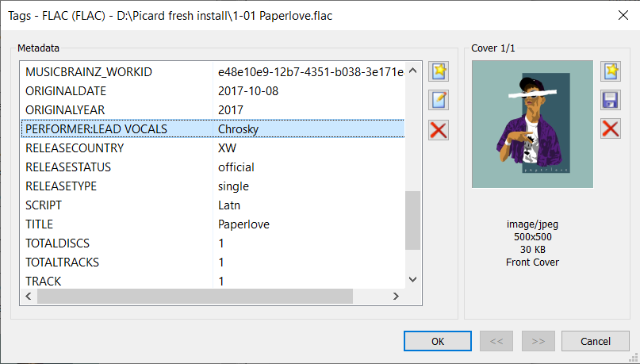Close the Tags dialog window
The width and height of the screenshot is (640, 364).
623,16
